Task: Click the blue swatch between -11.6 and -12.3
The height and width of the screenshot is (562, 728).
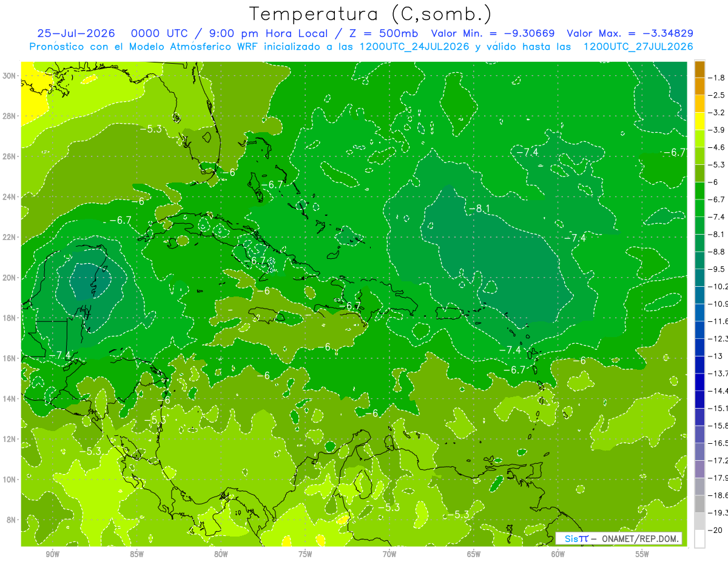Action: (x=699, y=330)
